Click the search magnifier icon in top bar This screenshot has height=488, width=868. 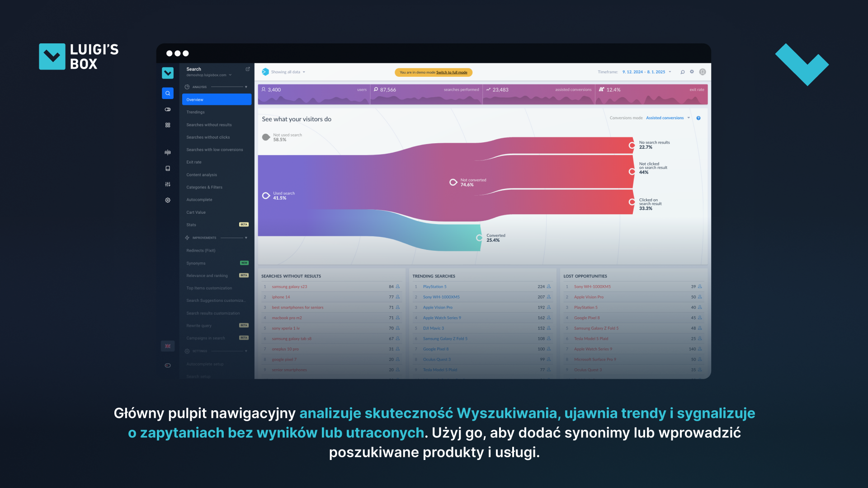tap(683, 72)
